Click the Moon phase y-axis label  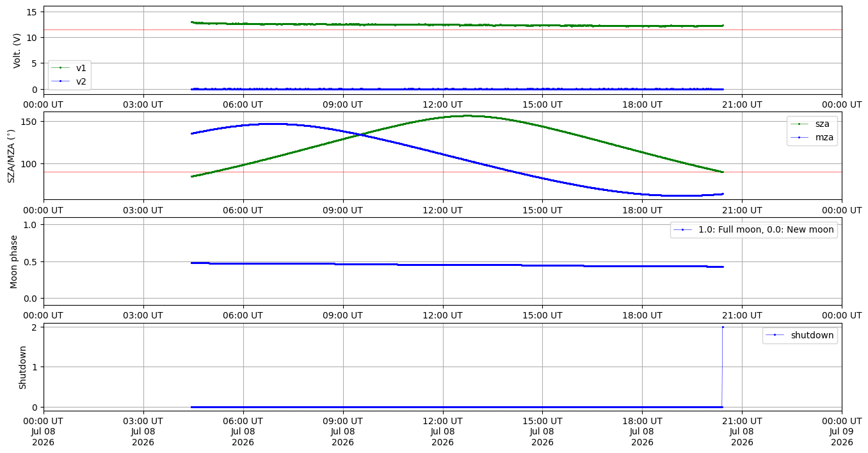tap(13, 261)
